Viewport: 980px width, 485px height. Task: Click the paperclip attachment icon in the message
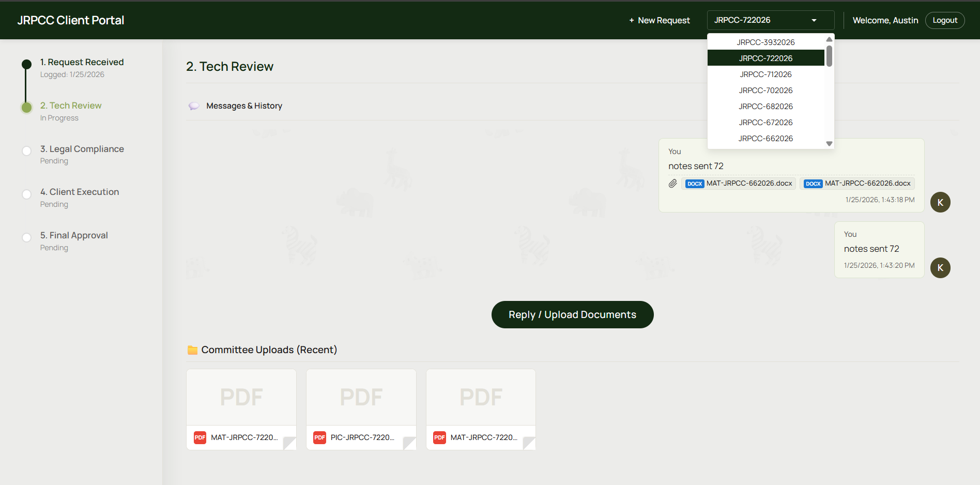[672, 184]
